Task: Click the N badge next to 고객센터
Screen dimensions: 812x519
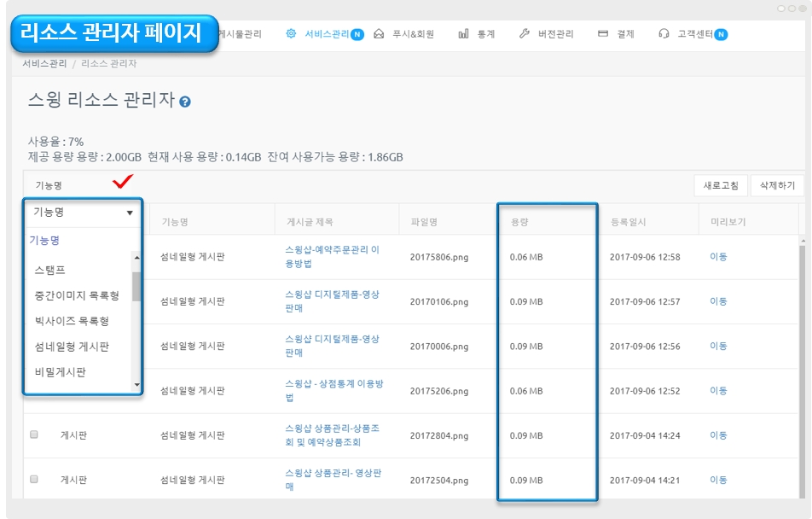Action: click(722, 34)
